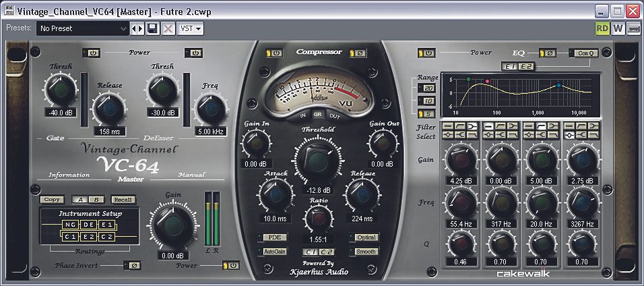This screenshot has height=286, width=644.
Task: Set EQ display Range to 10
Action: tap(426, 101)
